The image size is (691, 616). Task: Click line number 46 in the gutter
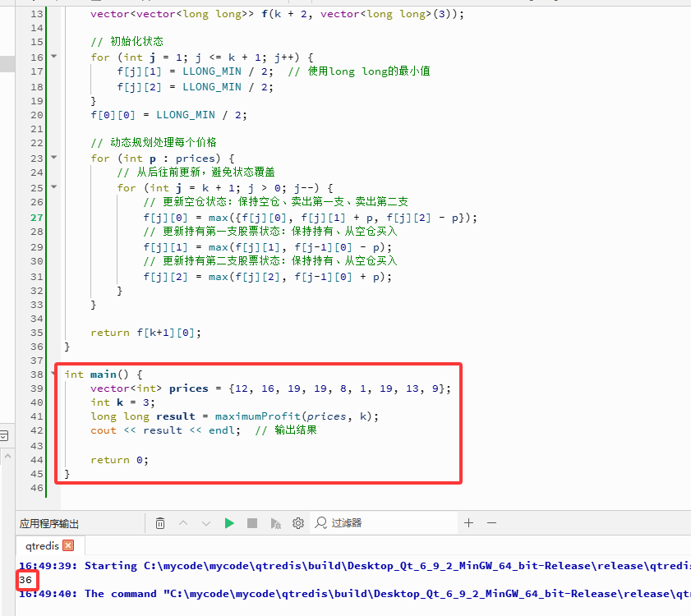click(x=37, y=488)
